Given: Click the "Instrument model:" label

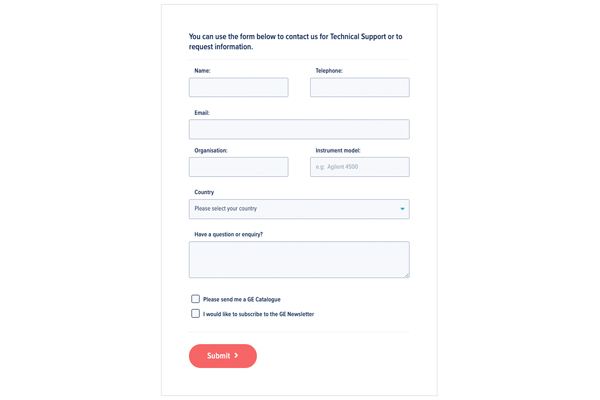Looking at the screenshot, I should tap(338, 151).
